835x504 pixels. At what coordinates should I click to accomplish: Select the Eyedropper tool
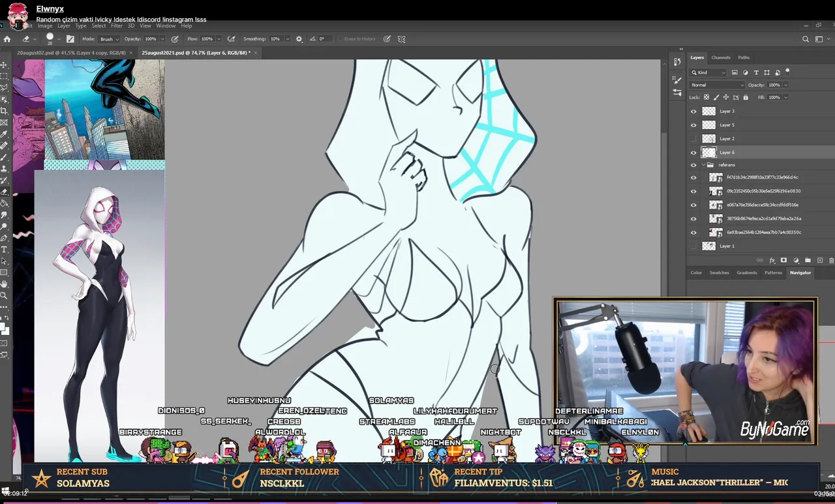coord(4,134)
